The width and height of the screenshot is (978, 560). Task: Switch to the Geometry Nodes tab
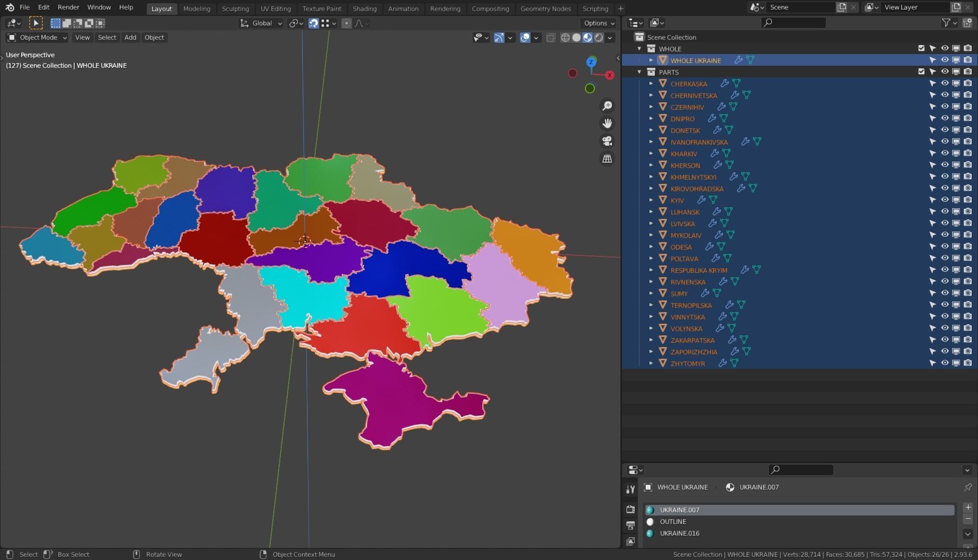pyautogui.click(x=546, y=8)
